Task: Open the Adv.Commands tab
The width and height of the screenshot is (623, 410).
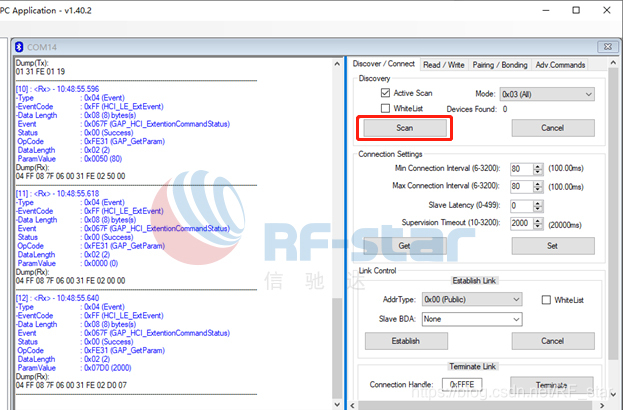Action: 560,65
